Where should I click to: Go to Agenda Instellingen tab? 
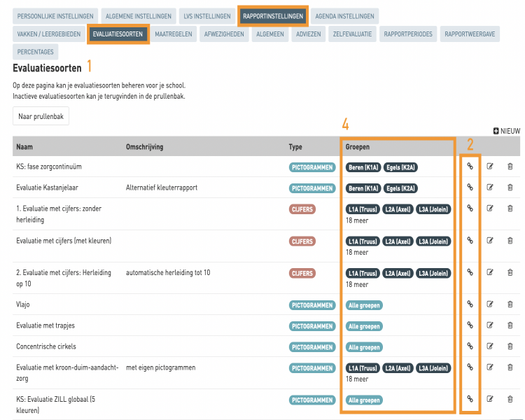344,16
